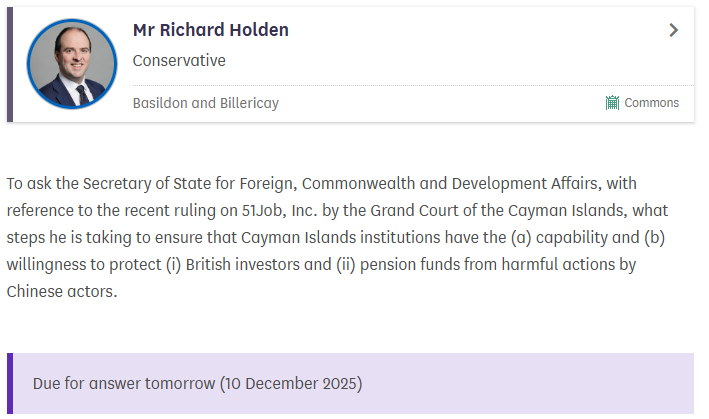709x419 pixels.
Task: Select the Conservative party label
Action: point(179,61)
